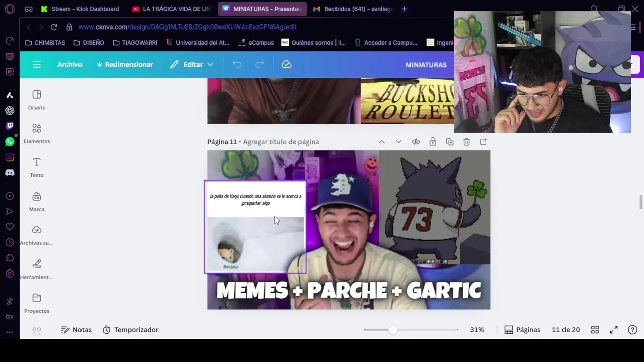644x362 pixels.
Task: Select the MINIATURAS Canva tab
Action: [262, 9]
